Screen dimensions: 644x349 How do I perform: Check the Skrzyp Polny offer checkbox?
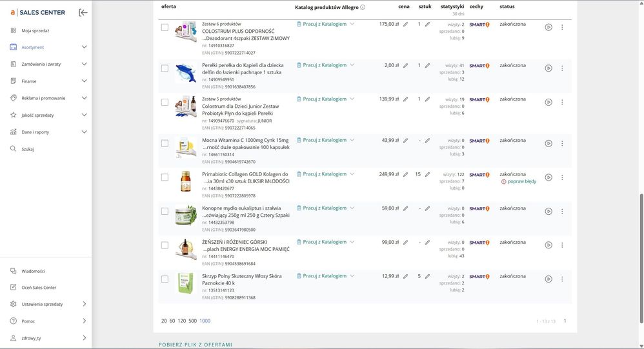coord(165,279)
